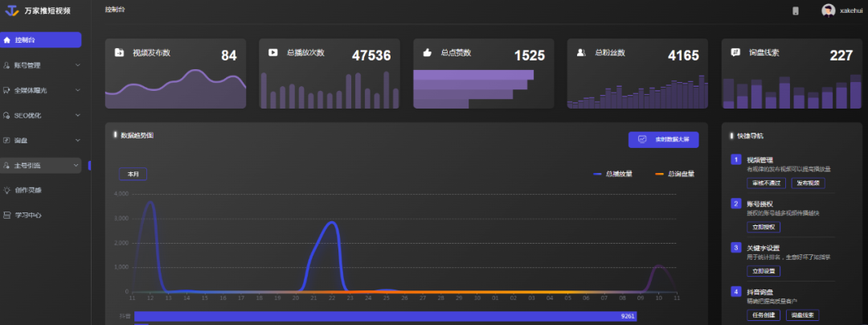
Task: Select the 本月 time range filter
Action: (x=133, y=174)
